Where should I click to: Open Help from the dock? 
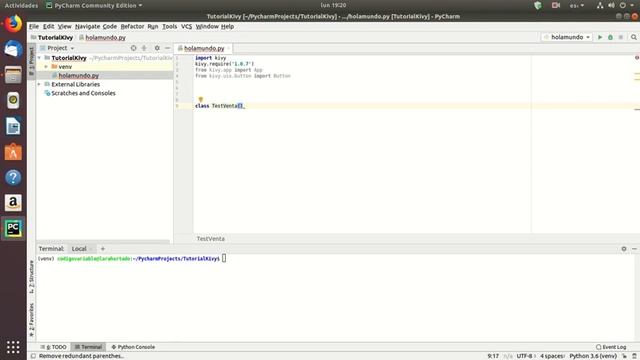pos(13,177)
